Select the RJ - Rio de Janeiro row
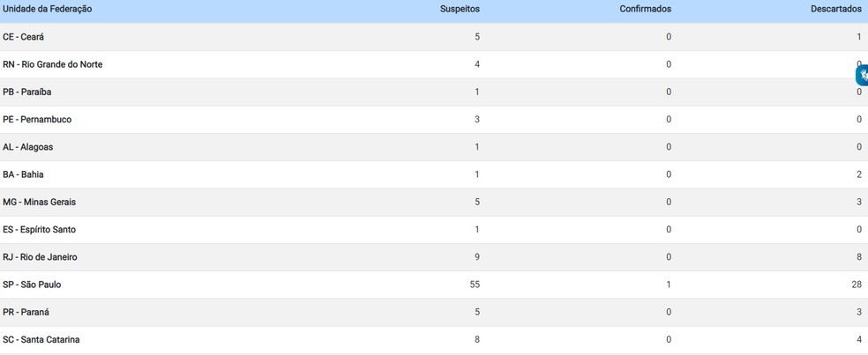 [x=41, y=257]
